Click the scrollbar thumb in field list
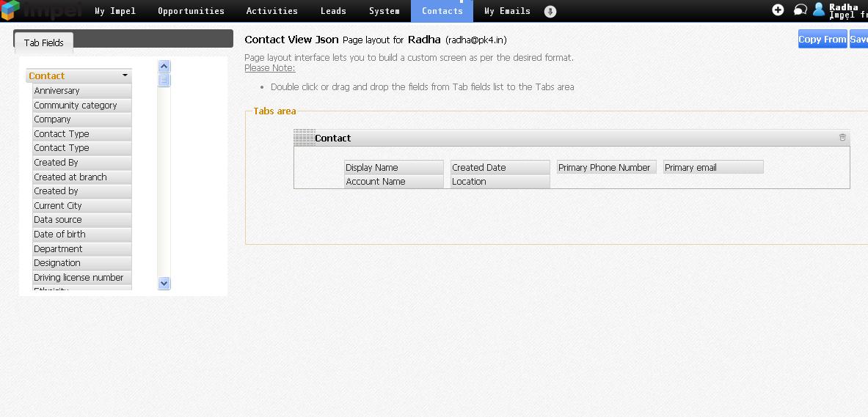This screenshot has width=868, height=417. tap(164, 80)
